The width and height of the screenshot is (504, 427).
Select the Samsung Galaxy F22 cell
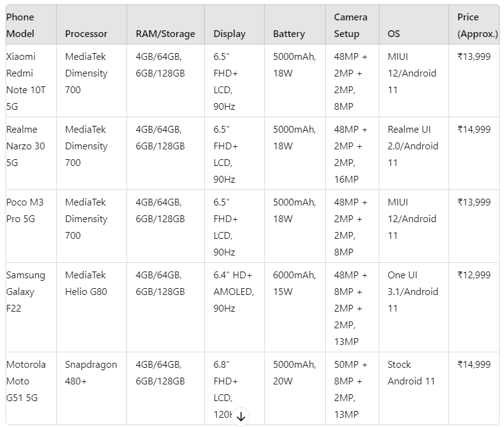31,307
